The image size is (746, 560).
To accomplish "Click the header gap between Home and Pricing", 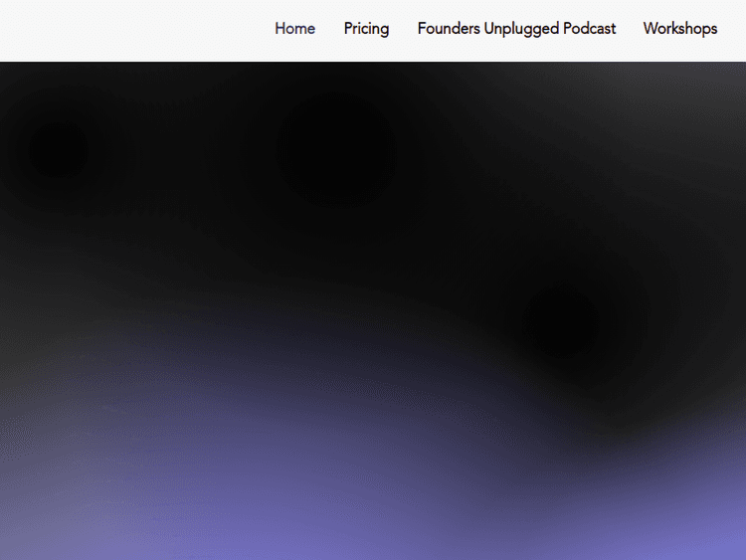I will coord(329,29).
